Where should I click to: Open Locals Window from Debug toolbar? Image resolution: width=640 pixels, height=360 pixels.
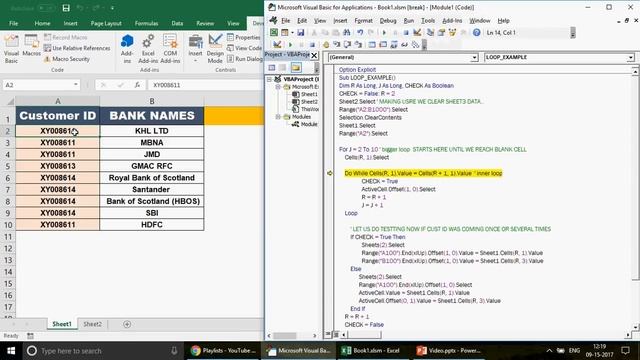click(x=372, y=44)
